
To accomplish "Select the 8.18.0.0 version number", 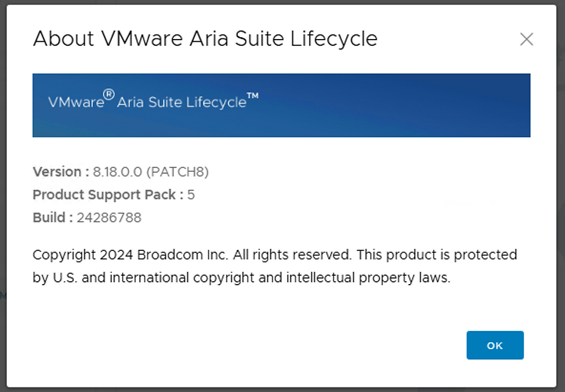I will (x=118, y=172).
